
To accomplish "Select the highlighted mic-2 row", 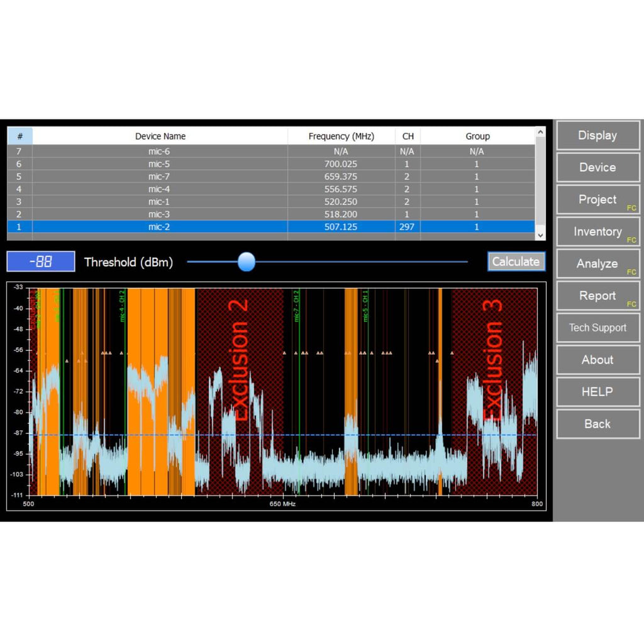I will pyautogui.click(x=271, y=226).
